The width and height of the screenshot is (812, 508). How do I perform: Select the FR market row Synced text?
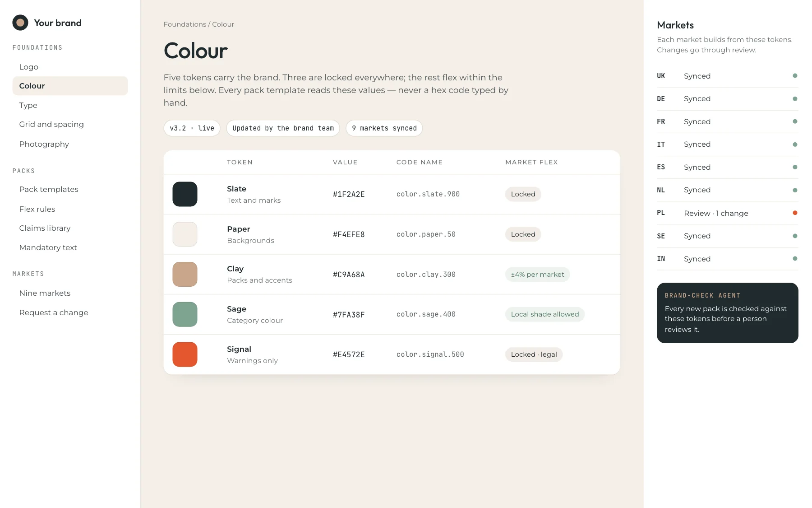point(697,122)
